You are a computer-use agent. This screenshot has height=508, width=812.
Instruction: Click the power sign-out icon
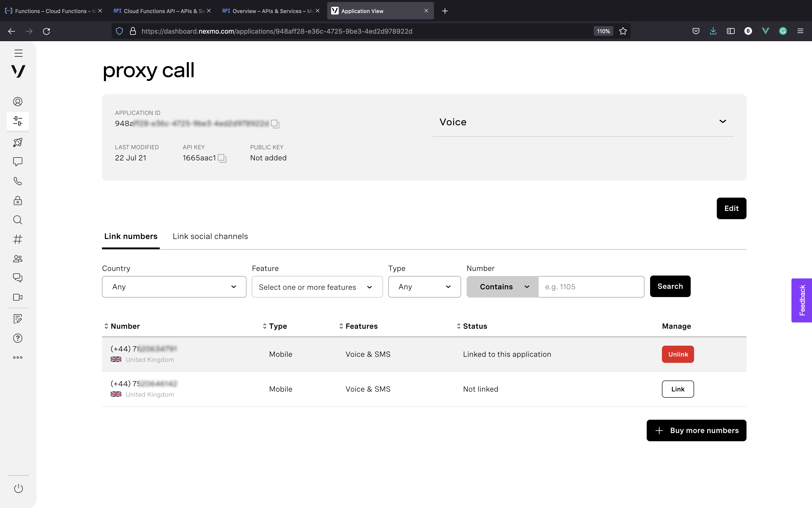[18, 488]
